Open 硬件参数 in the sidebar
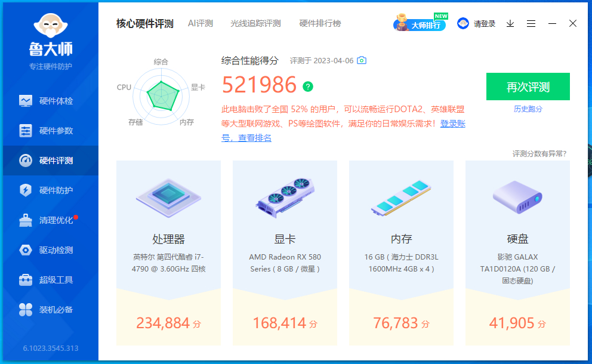Screen dimensions: 592x364 [x=51, y=131]
